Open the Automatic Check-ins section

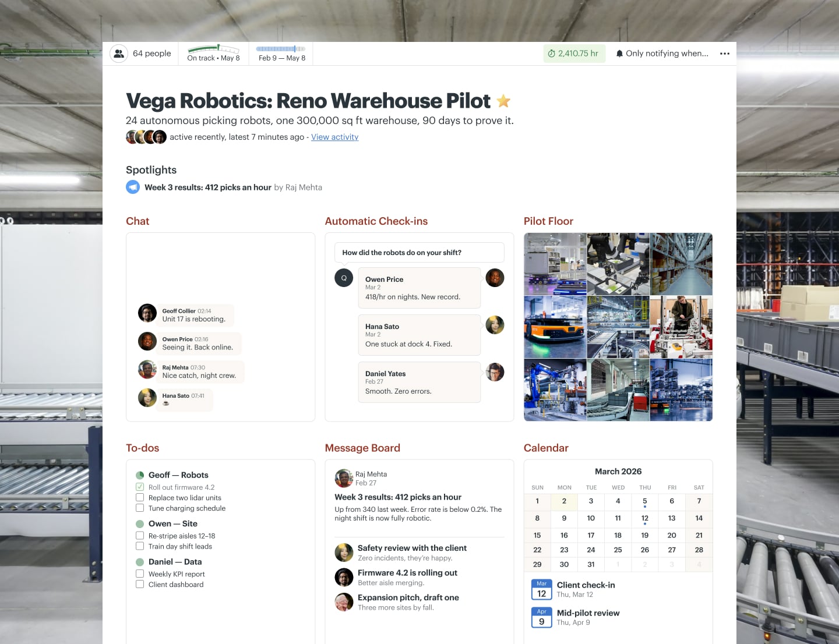(x=376, y=221)
